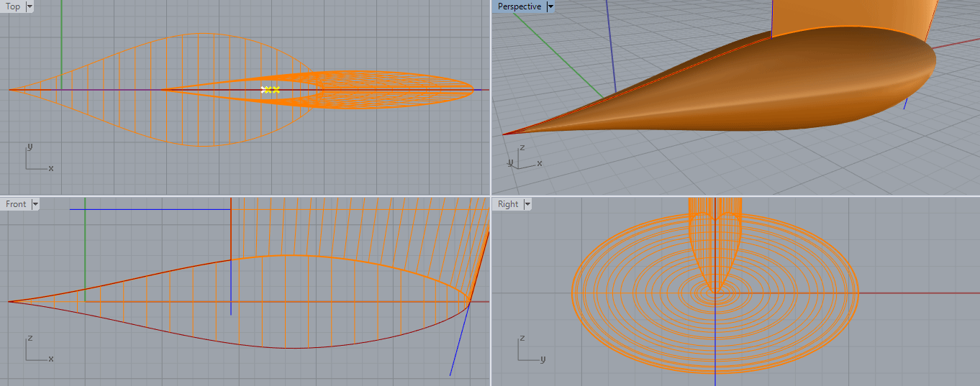Screen dimensions: 980x386
Task: Select the Top viewport title label
Action: (x=13, y=6)
